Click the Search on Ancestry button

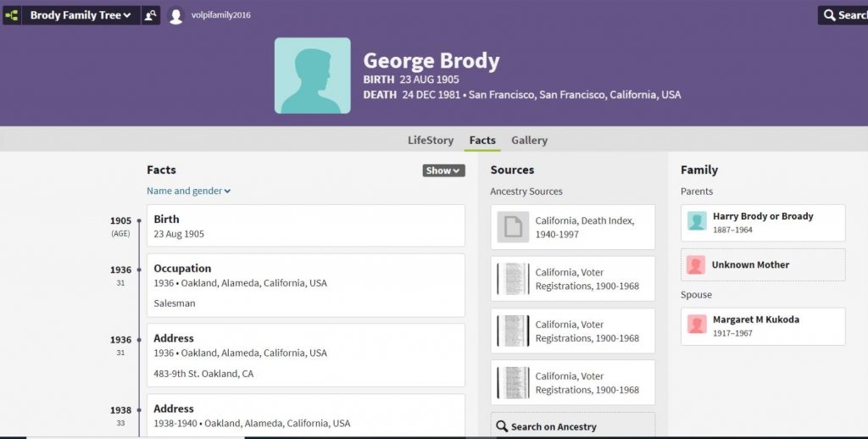pyautogui.click(x=572, y=426)
